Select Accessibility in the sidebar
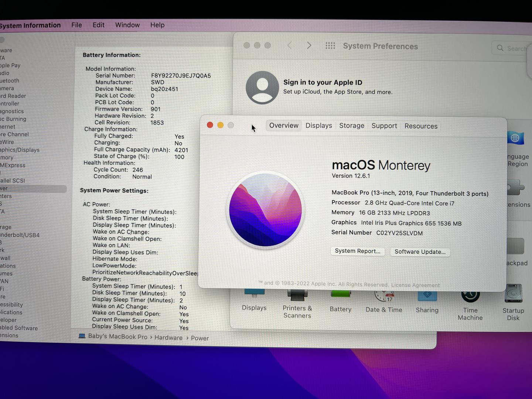532x399 pixels. pos(11,305)
